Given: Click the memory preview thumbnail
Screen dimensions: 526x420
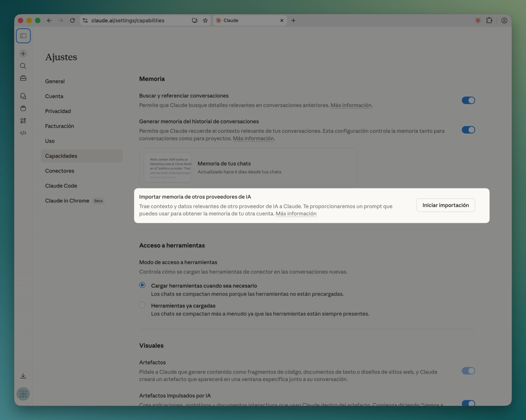Looking at the screenshot, I should pyautogui.click(x=168, y=167).
